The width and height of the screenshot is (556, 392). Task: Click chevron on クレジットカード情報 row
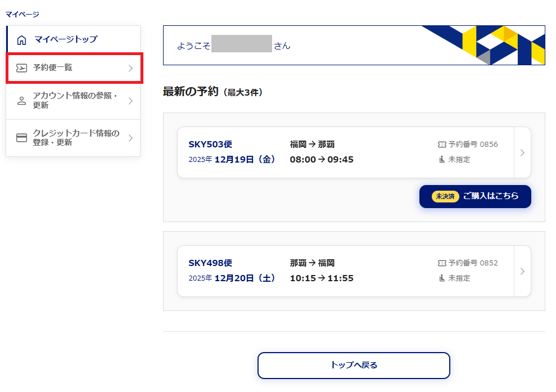coord(130,138)
